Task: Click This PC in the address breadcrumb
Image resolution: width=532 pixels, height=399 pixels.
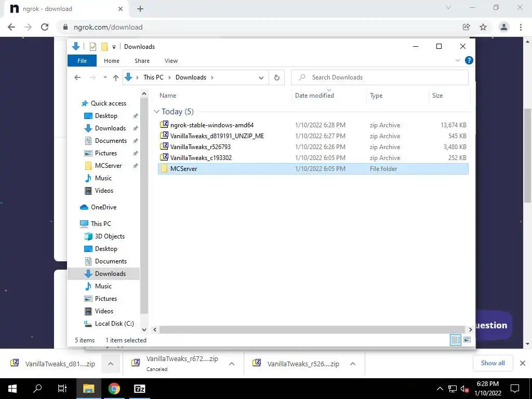Action: (x=153, y=77)
